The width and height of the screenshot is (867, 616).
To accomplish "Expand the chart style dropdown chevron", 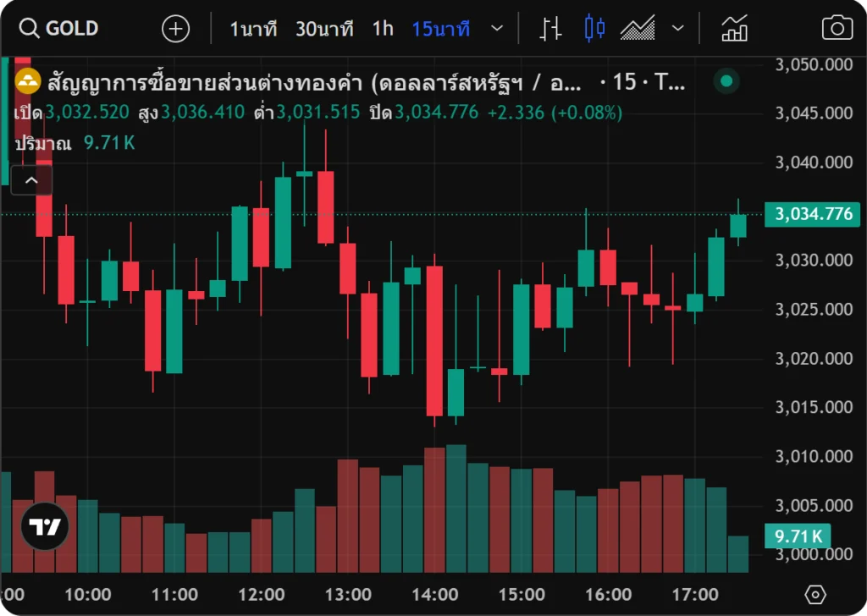I will [x=678, y=29].
